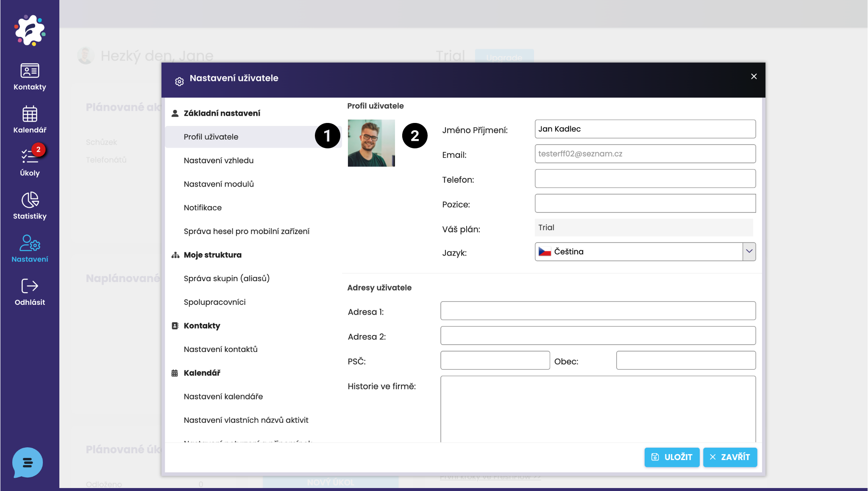Select Nastavení vzhledu menu item
This screenshot has width=868, height=491.
[x=219, y=160]
